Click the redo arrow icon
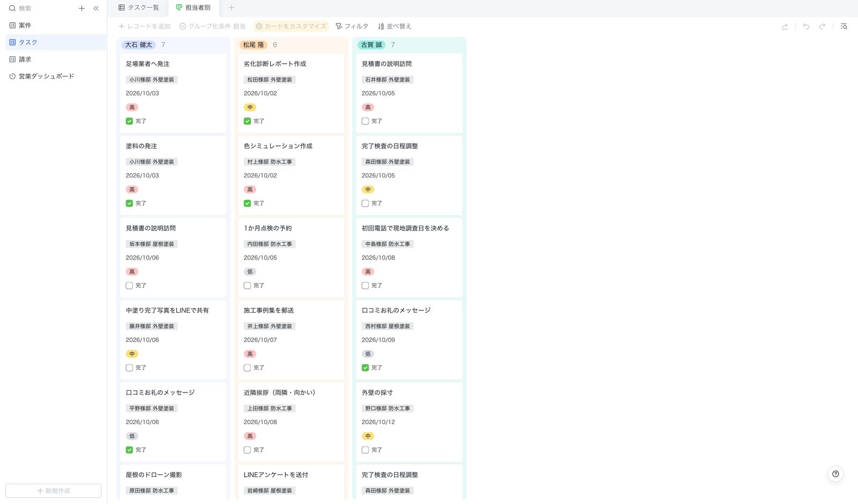858x504 pixels. (822, 26)
